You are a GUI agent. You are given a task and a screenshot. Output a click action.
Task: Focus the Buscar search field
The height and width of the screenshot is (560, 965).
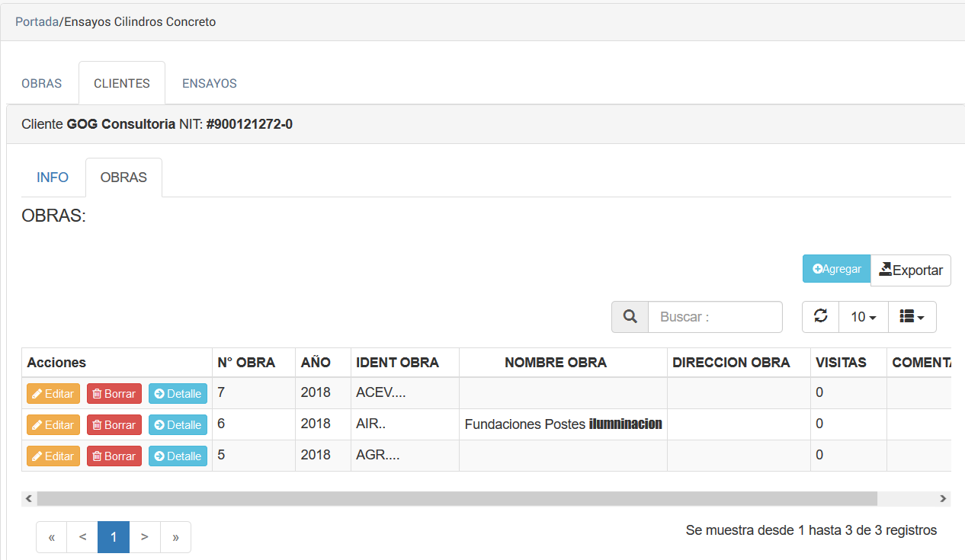click(715, 317)
